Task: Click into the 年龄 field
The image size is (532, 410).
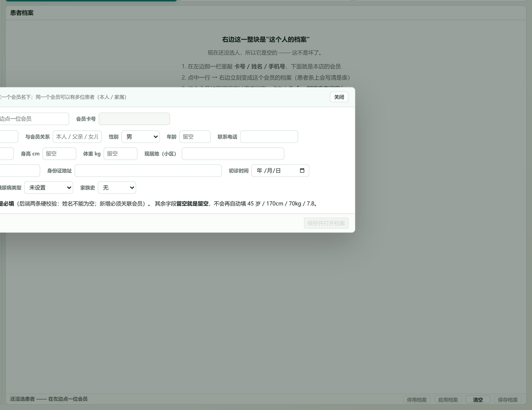Action: (x=195, y=137)
